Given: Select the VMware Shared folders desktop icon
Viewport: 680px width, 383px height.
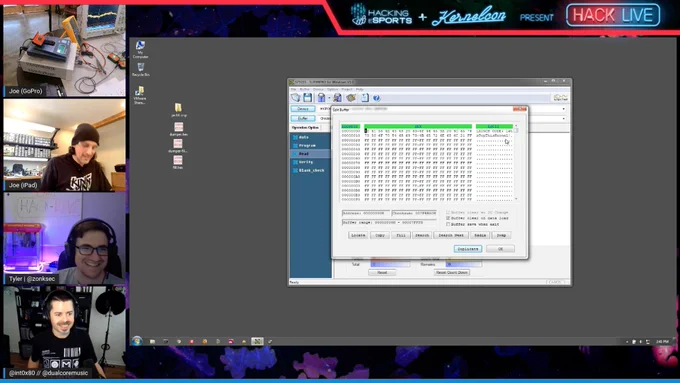Looking at the screenshot, I should pos(140,95).
